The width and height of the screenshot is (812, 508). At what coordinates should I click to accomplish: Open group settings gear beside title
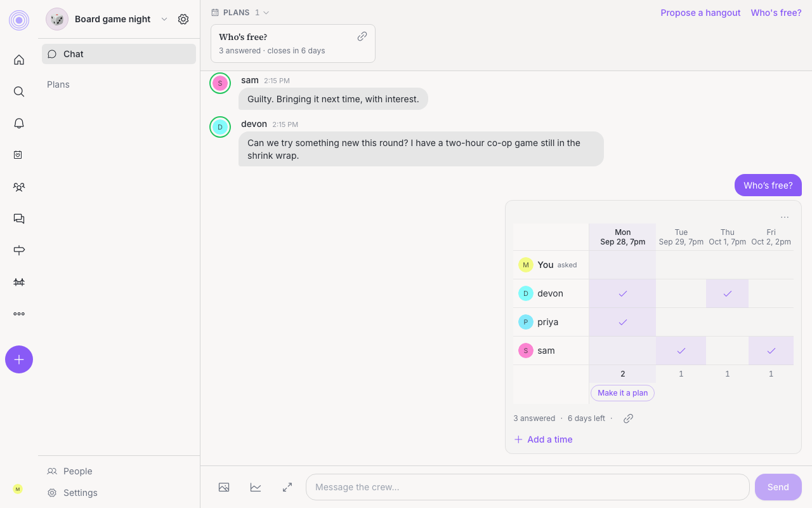coord(183,19)
